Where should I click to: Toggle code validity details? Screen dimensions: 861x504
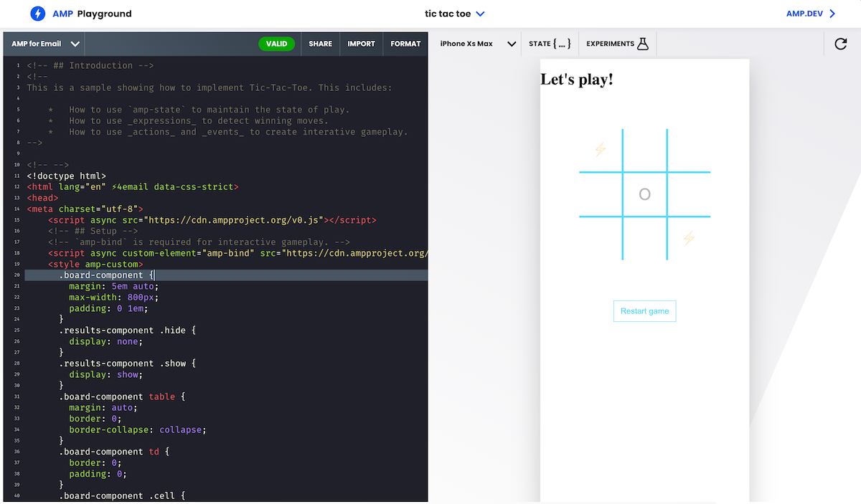coord(277,43)
